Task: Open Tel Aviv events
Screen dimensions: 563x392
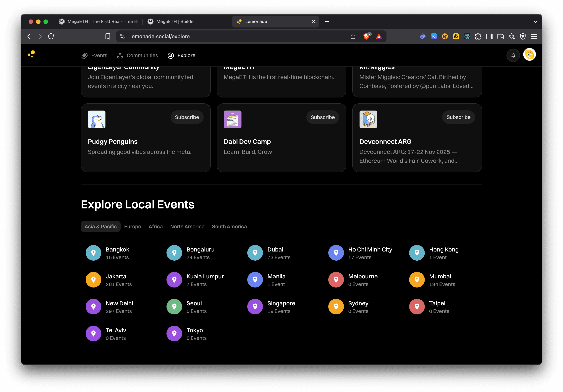Action: pos(106,334)
